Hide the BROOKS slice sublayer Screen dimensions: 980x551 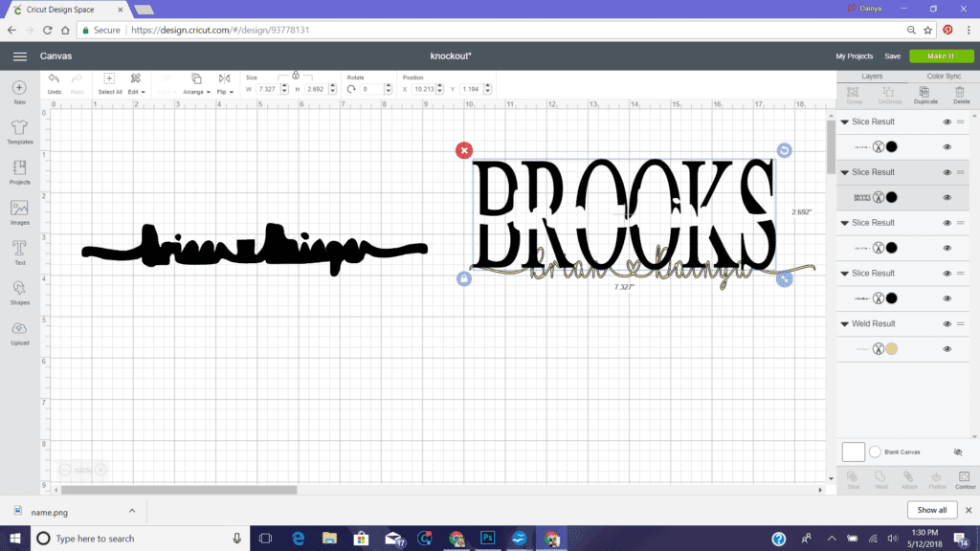947,197
